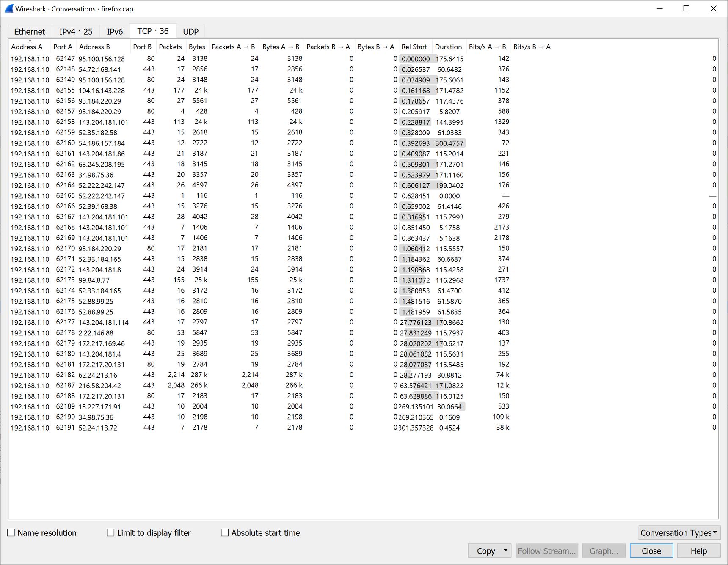
Task: Minimize the Conversations window
Action: [659, 8]
